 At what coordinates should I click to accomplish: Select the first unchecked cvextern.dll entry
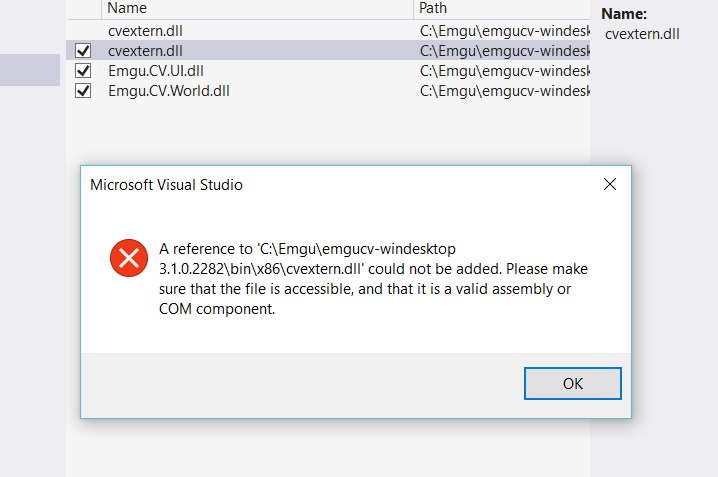point(145,31)
